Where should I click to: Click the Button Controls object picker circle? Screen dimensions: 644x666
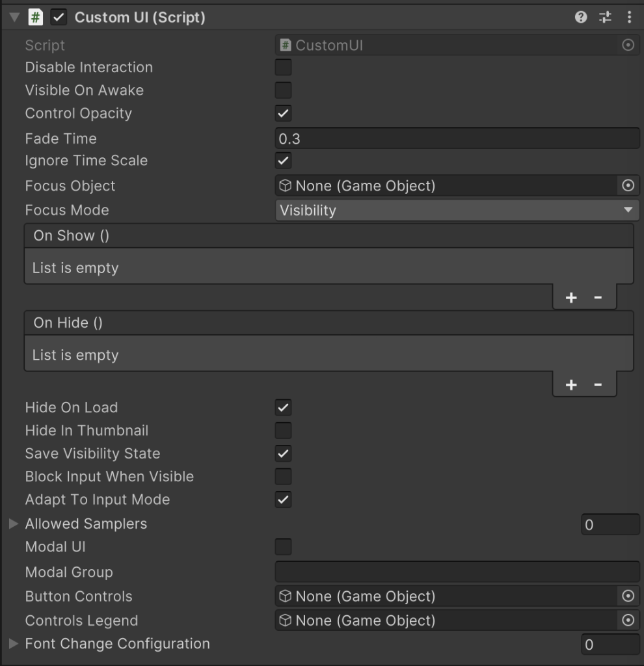click(x=628, y=596)
